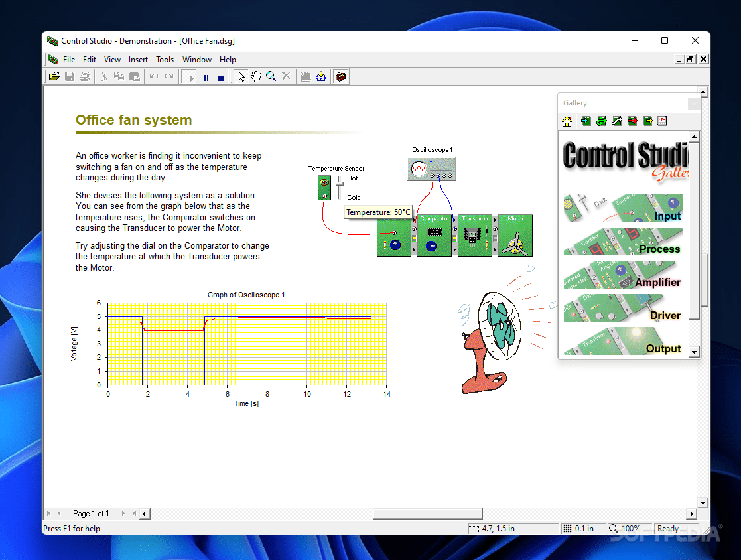Open the View menu
The width and height of the screenshot is (741, 560).
coord(113,60)
